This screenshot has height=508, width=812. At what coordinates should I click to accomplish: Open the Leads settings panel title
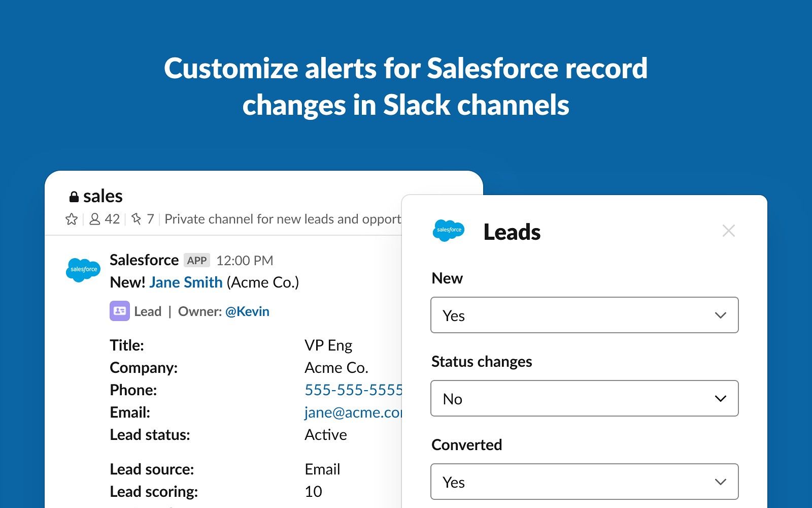[511, 231]
